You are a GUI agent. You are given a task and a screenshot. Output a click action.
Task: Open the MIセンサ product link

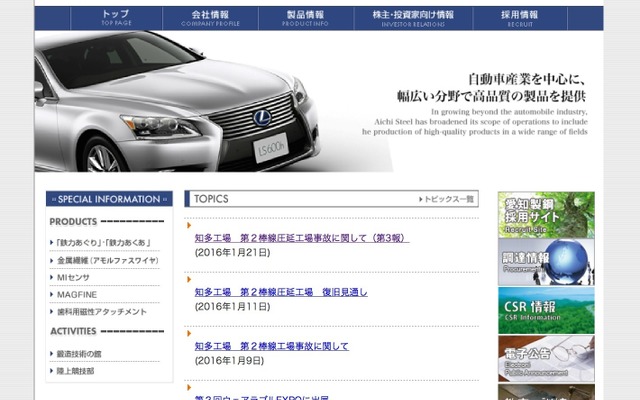tap(73, 278)
